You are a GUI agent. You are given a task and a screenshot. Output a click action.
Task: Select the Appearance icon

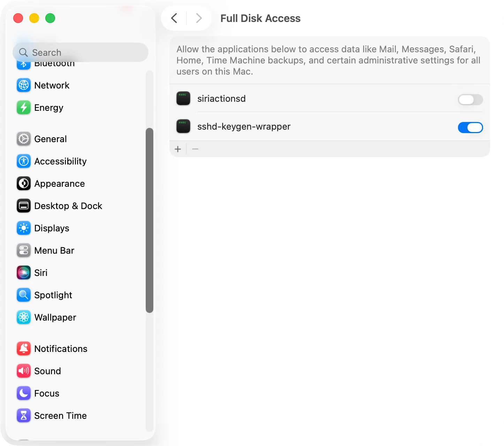[x=24, y=184]
